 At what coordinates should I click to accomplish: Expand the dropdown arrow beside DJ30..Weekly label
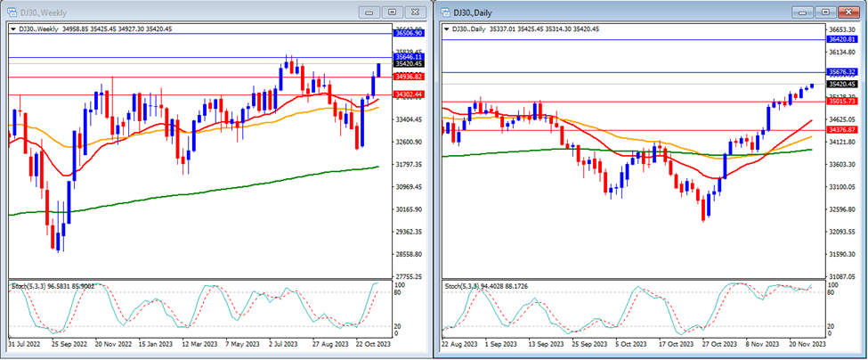pos(12,29)
